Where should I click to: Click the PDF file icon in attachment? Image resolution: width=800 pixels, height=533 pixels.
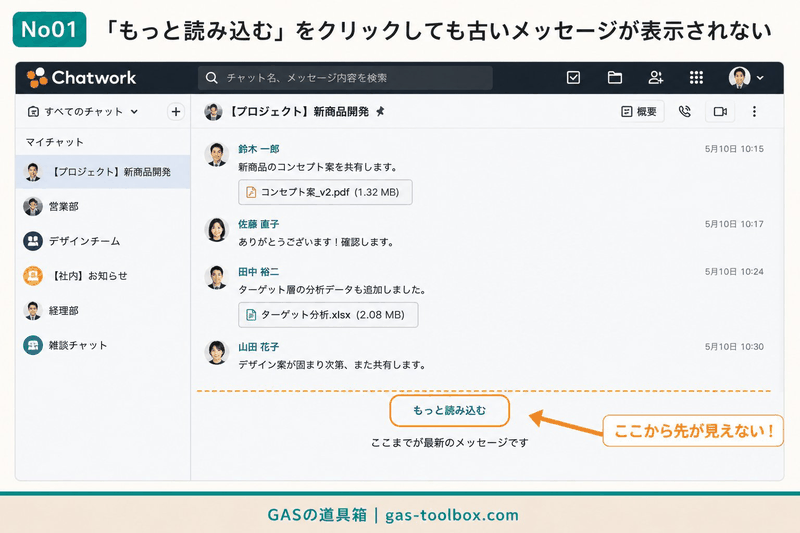(251, 192)
